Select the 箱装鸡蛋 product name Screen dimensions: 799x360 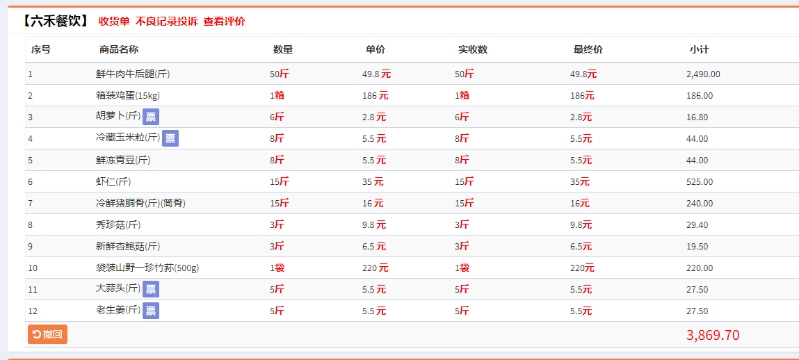(128, 95)
